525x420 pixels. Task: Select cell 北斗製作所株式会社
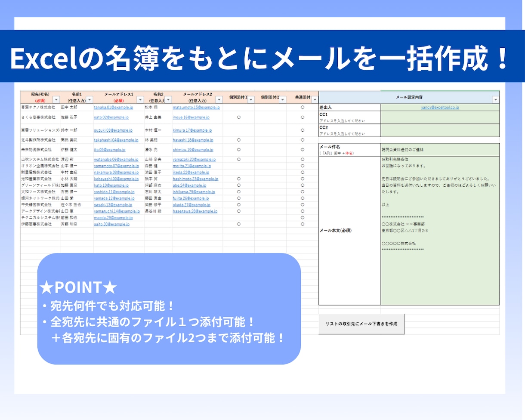40,140
